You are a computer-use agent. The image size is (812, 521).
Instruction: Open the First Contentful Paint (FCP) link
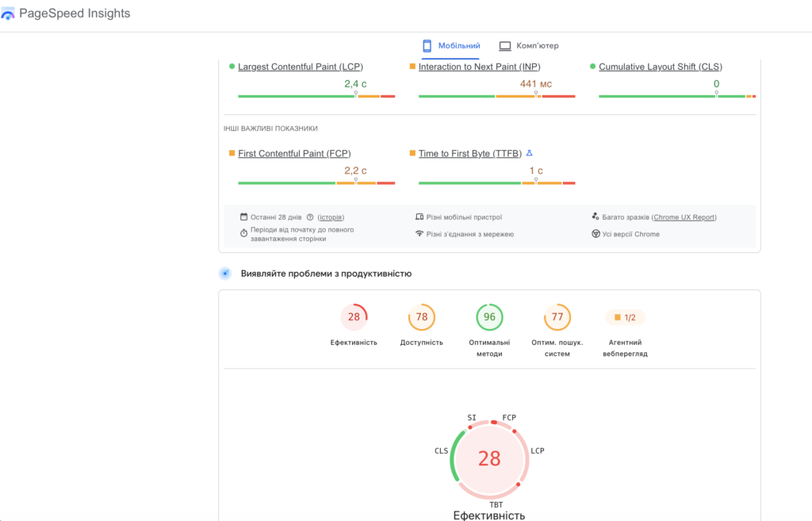pyautogui.click(x=294, y=153)
